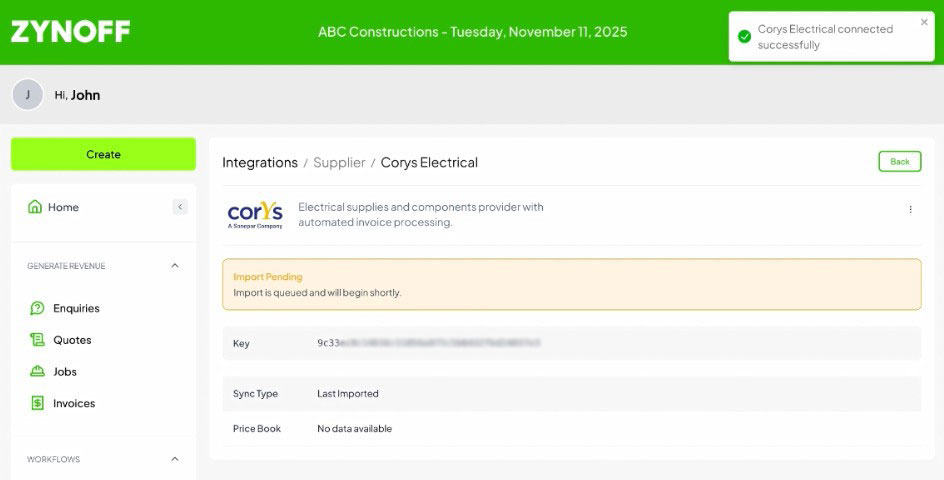The width and height of the screenshot is (944, 480).
Task: Click the Quotes scroll icon
Action: 37,340
